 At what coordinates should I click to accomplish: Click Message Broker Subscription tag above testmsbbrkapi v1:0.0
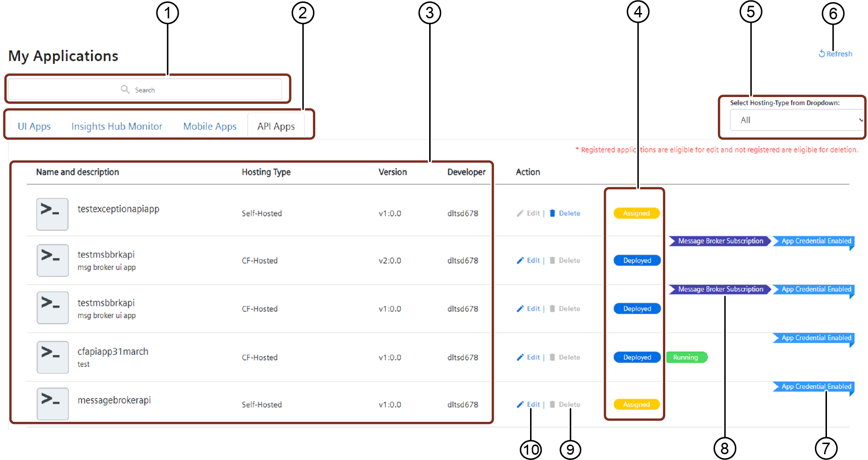pyautogui.click(x=720, y=290)
